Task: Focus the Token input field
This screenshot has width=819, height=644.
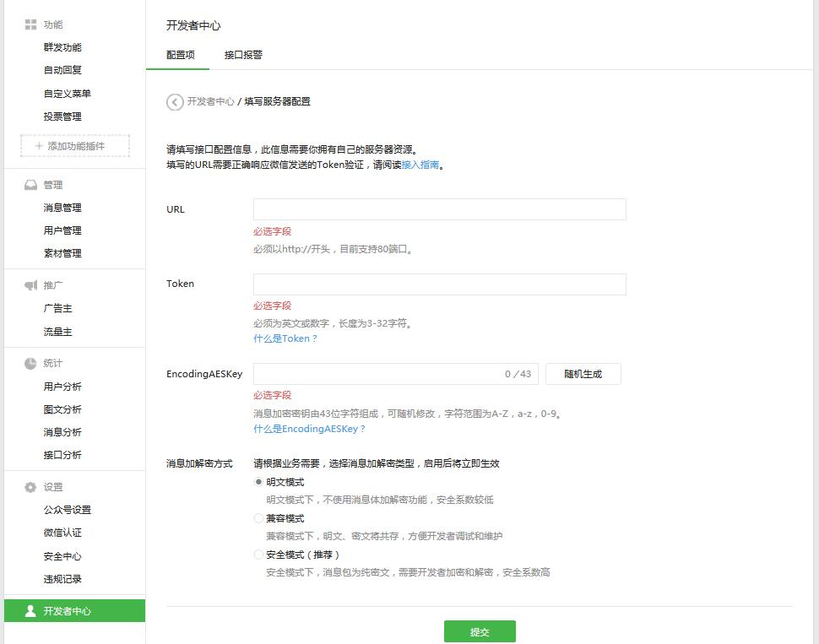Action: pyautogui.click(x=440, y=284)
